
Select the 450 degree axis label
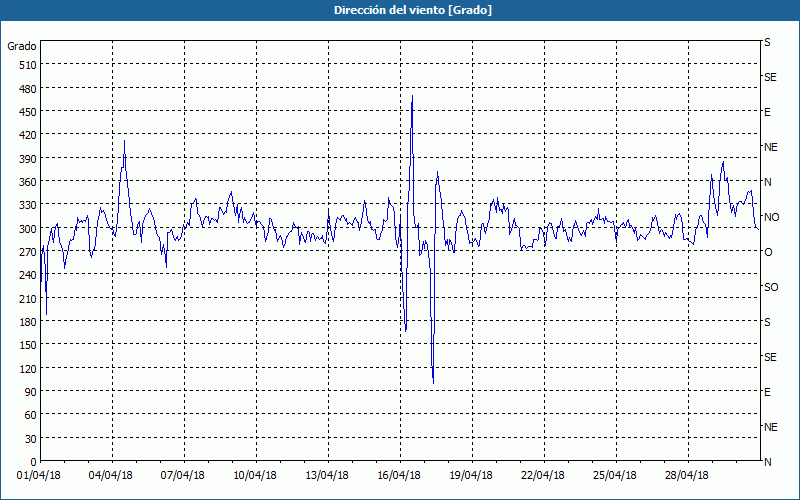(28, 112)
